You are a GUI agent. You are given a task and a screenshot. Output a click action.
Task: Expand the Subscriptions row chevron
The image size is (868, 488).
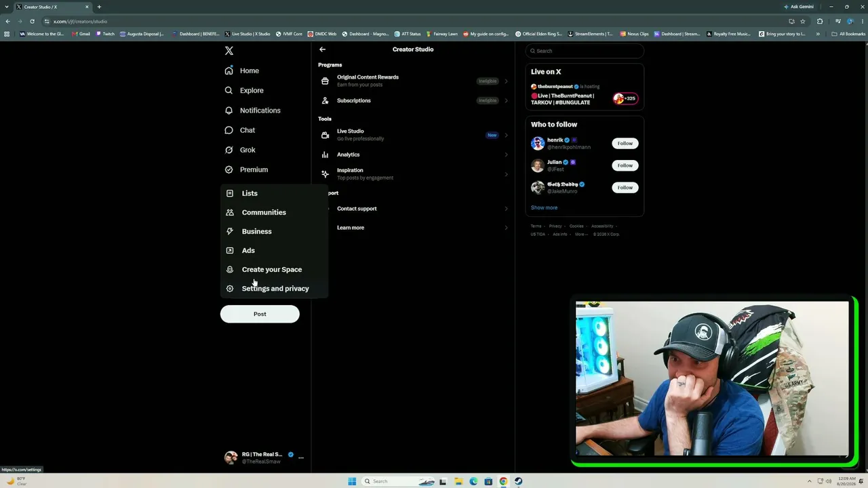pyautogui.click(x=506, y=100)
